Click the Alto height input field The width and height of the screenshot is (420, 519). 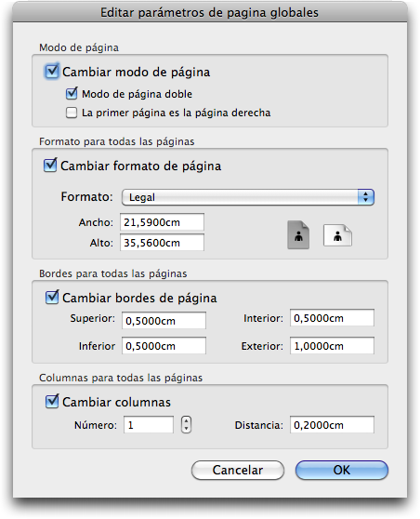click(162, 243)
